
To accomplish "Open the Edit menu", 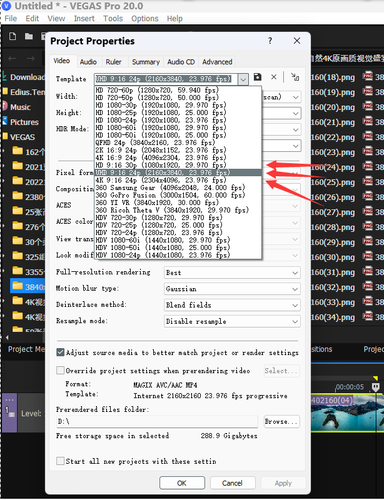I will (32, 18).
